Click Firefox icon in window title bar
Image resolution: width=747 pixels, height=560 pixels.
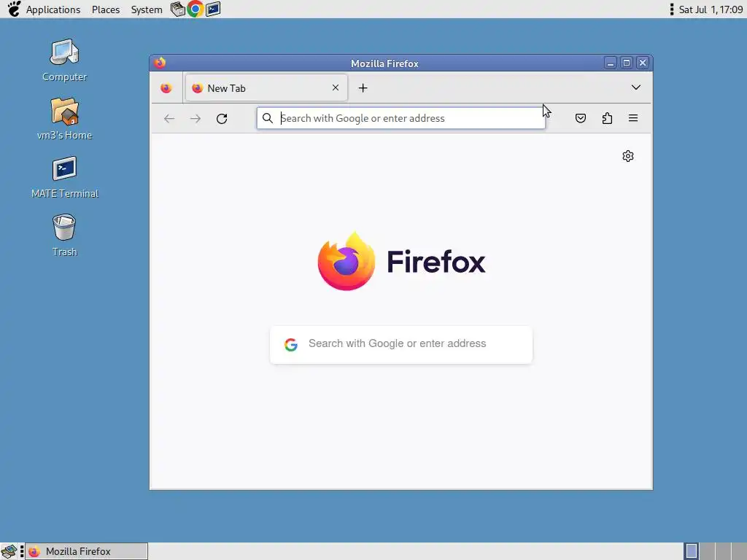pyautogui.click(x=160, y=63)
